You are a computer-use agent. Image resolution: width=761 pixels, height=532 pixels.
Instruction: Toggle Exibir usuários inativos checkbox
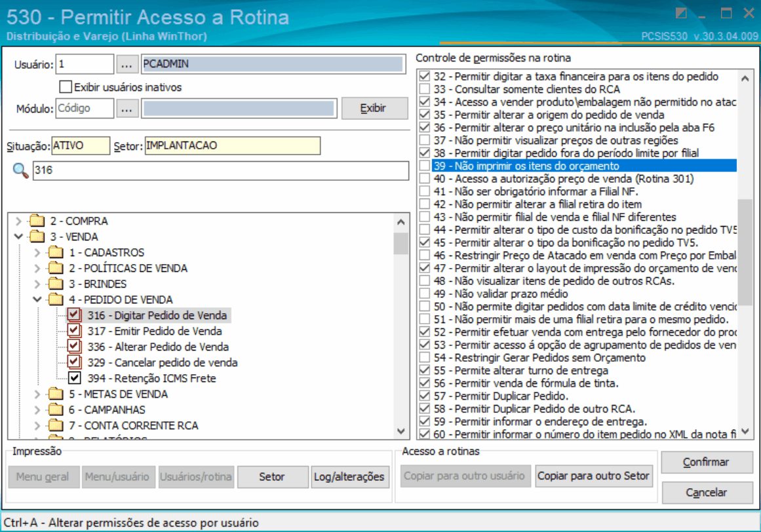tap(66, 86)
